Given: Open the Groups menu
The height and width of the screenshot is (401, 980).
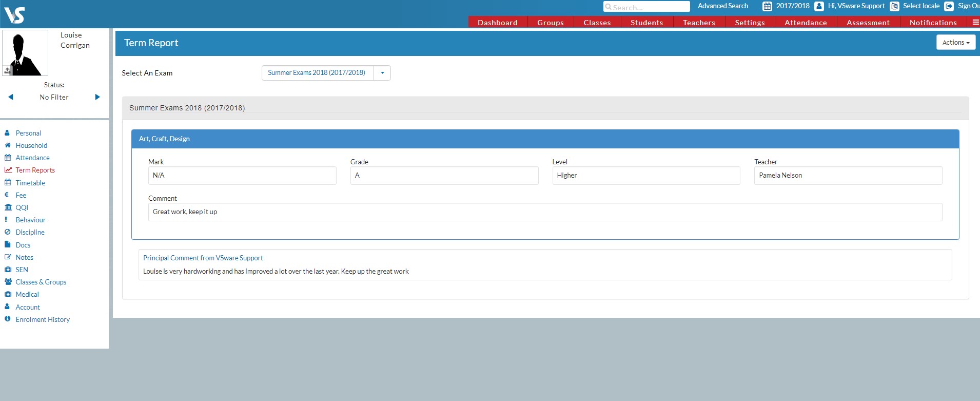Looking at the screenshot, I should [x=551, y=23].
